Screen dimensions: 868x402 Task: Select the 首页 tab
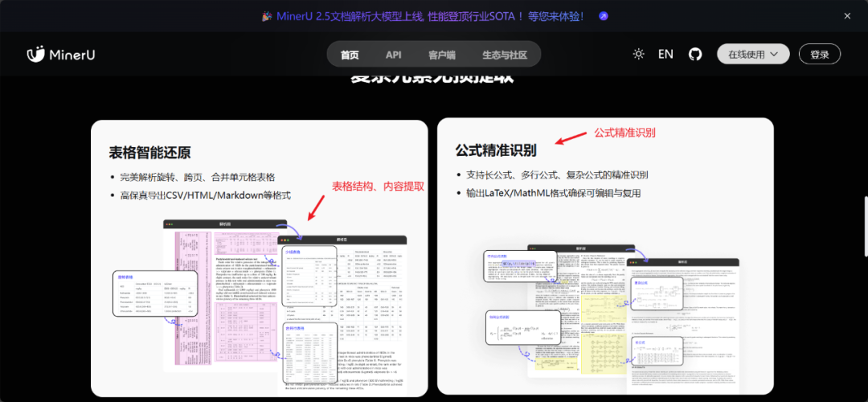350,55
